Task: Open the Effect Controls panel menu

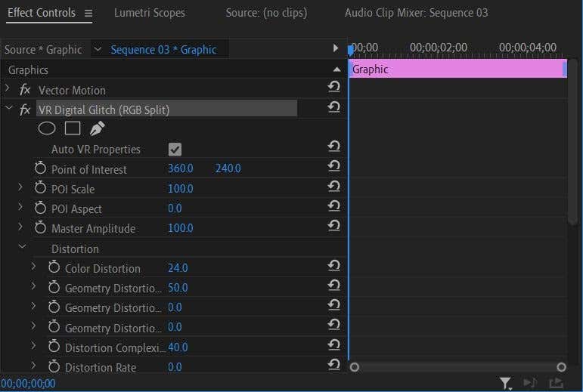Action: click(88, 13)
